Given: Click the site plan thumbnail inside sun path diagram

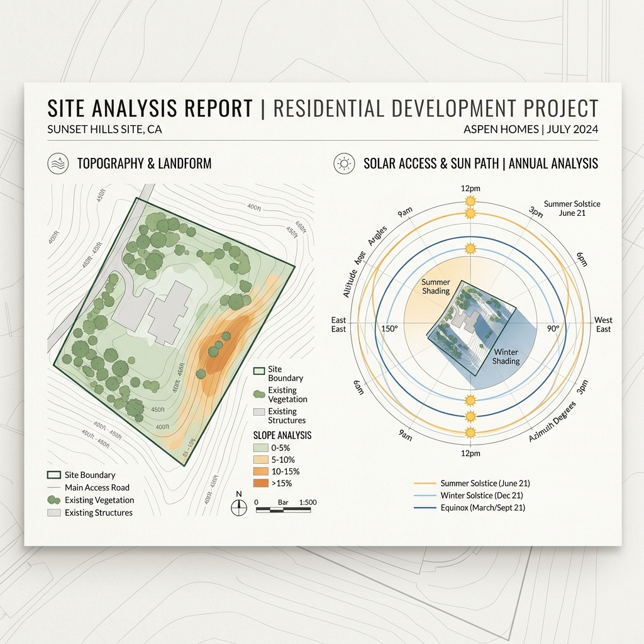Looking at the screenshot, I should pos(471,327).
